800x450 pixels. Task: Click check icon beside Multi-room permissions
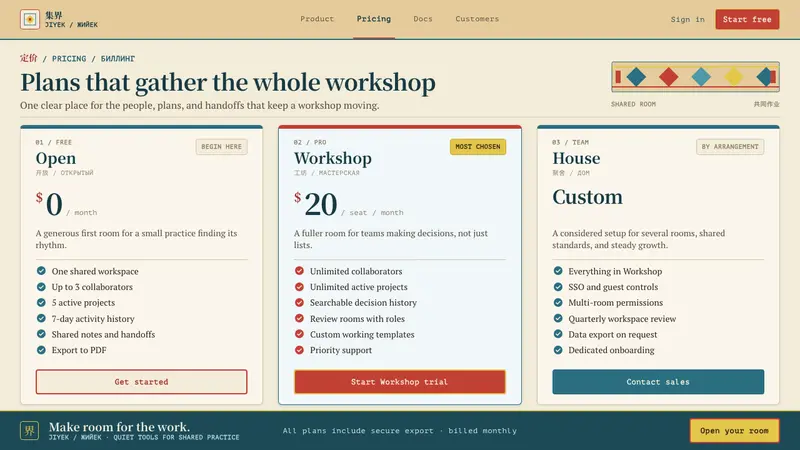point(558,303)
